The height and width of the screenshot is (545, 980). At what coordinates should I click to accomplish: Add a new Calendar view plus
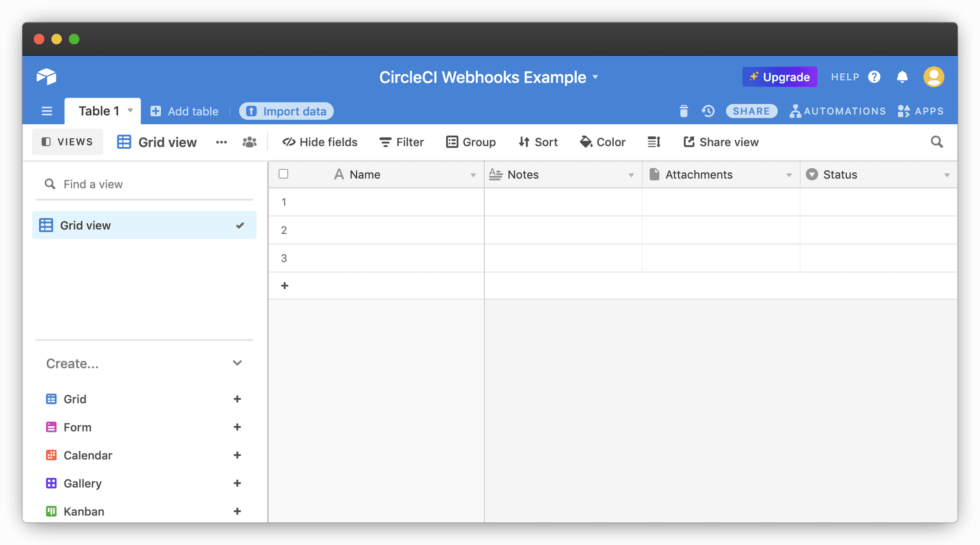click(x=237, y=455)
